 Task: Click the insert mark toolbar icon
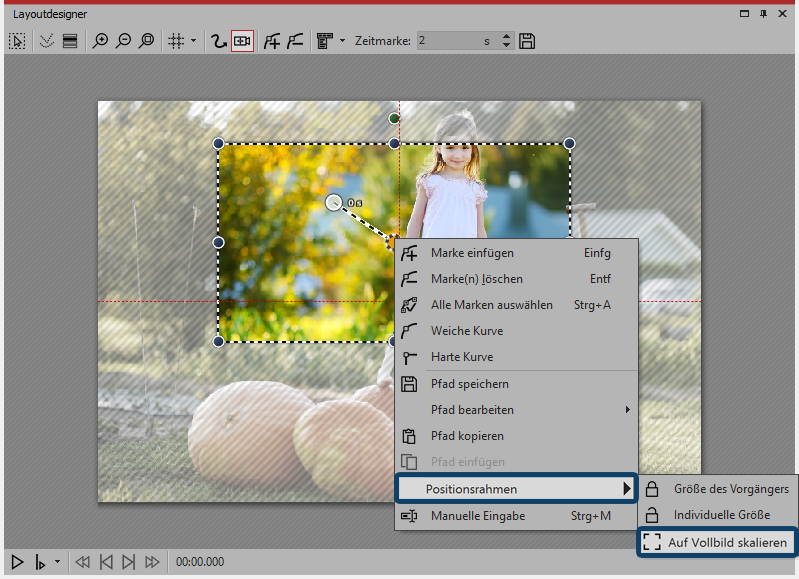(272, 41)
